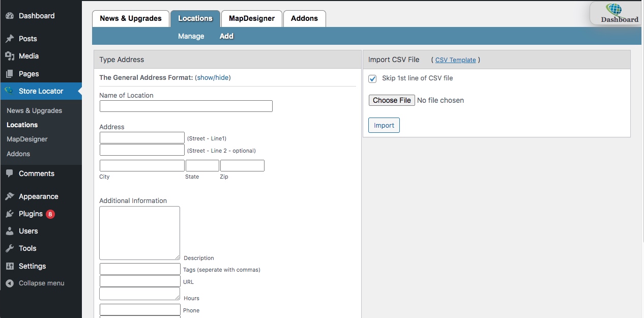Click the 'No file chosen' text
Viewport: 644px width, 318px height.
pos(441,100)
